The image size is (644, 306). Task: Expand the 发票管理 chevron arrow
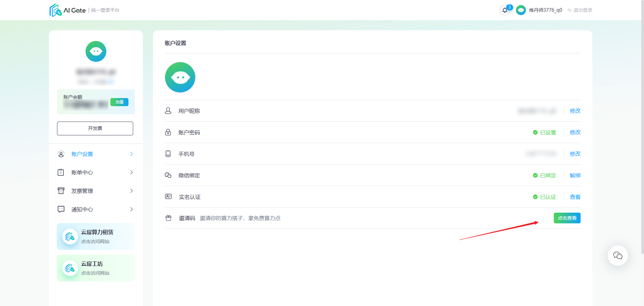point(131,191)
